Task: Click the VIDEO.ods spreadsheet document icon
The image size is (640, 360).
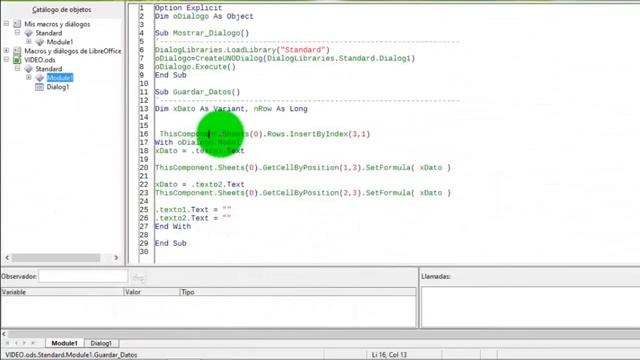Action: (x=17, y=60)
